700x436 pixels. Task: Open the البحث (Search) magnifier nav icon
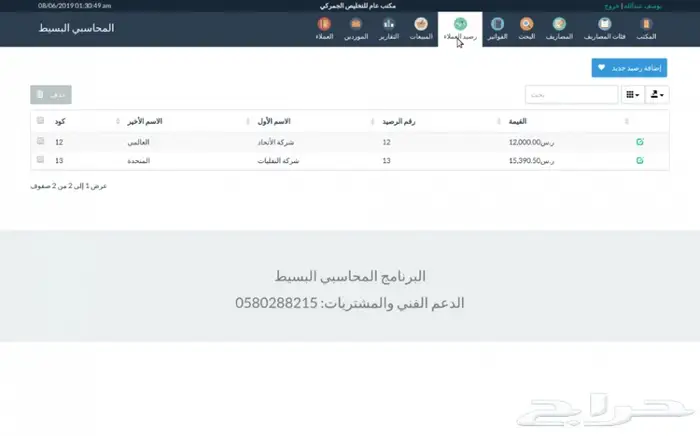[x=527, y=29]
